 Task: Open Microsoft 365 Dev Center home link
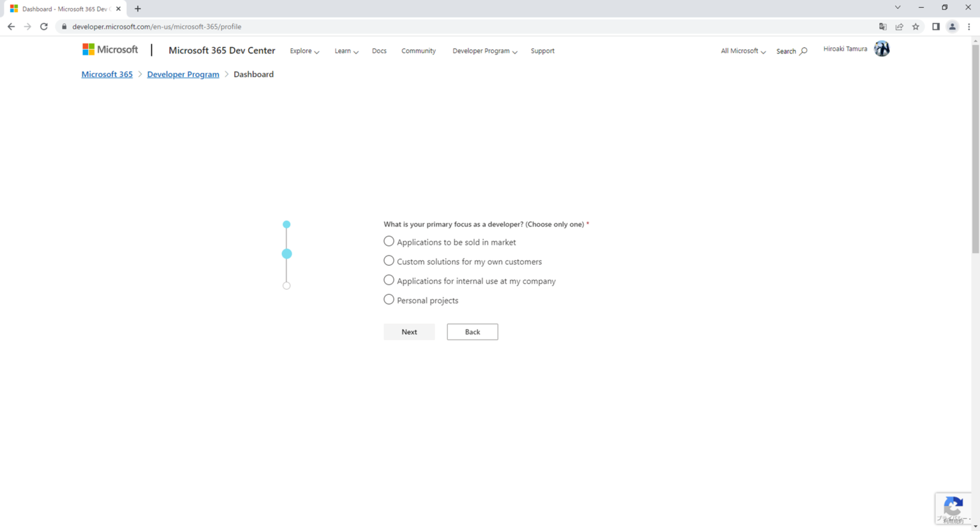222,50
